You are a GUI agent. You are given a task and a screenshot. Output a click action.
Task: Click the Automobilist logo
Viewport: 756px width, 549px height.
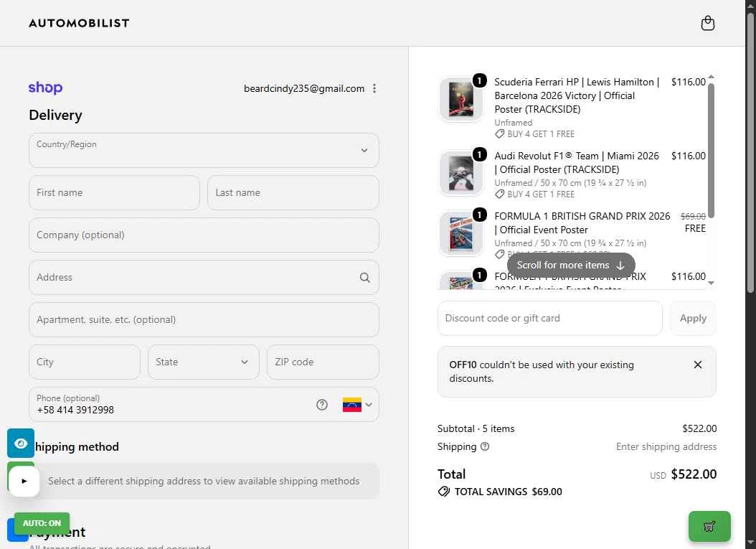tap(79, 23)
